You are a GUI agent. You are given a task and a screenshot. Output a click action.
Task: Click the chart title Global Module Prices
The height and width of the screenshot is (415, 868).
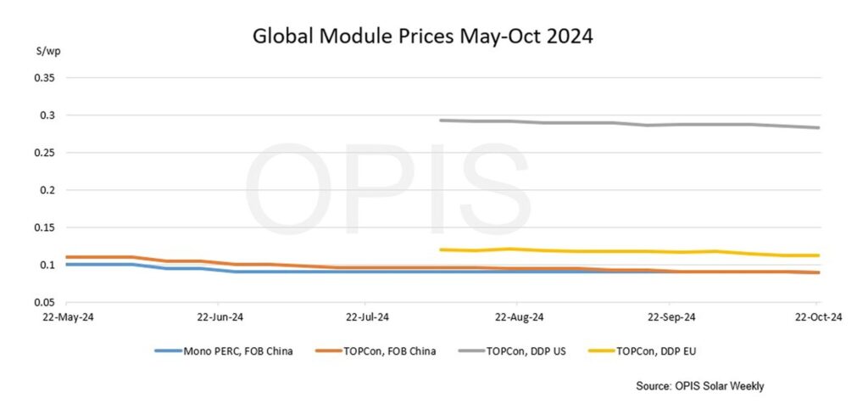click(423, 36)
